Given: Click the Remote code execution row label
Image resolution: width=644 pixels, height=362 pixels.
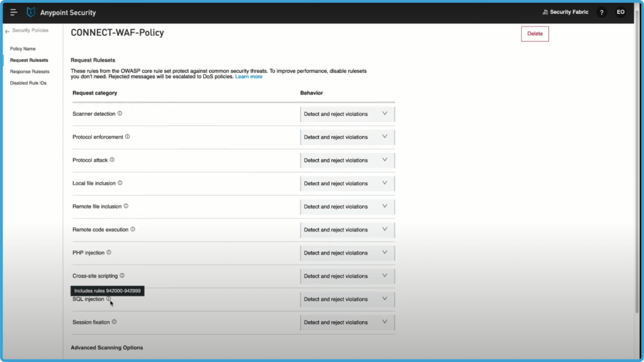Looking at the screenshot, I should (100, 230).
